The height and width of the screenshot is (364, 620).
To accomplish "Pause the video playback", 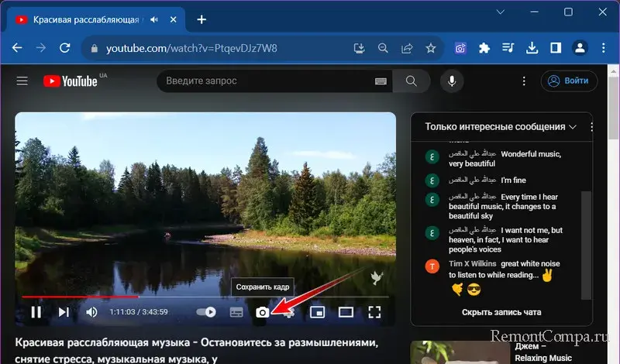I will [36, 312].
